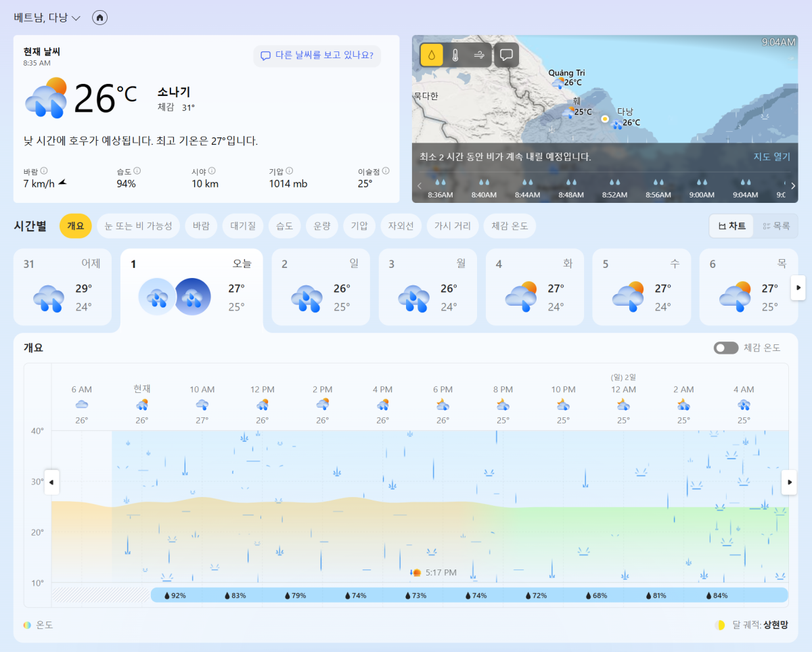Click the info icon next to 습도
Viewport: 812px width, 652px height.
[137, 171]
